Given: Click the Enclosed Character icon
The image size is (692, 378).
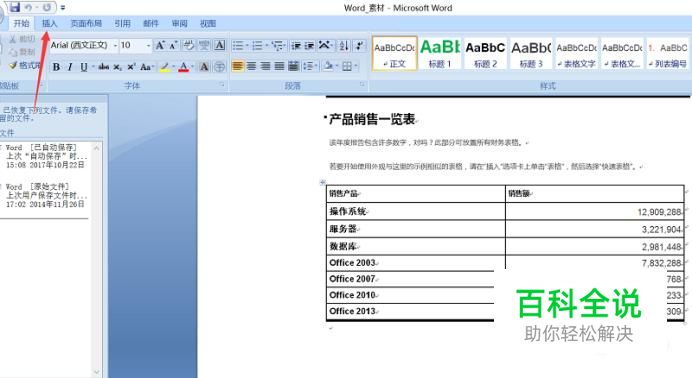Looking at the screenshot, I should [x=219, y=67].
